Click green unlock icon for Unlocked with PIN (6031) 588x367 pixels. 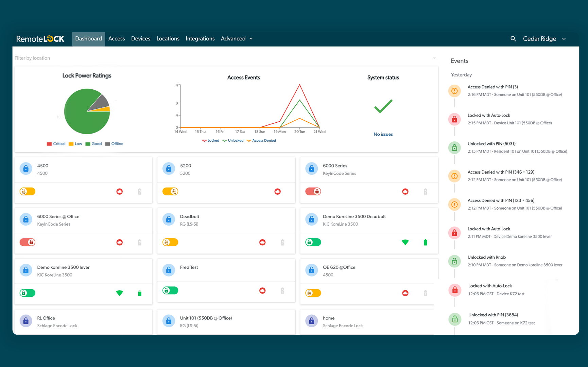tap(454, 148)
